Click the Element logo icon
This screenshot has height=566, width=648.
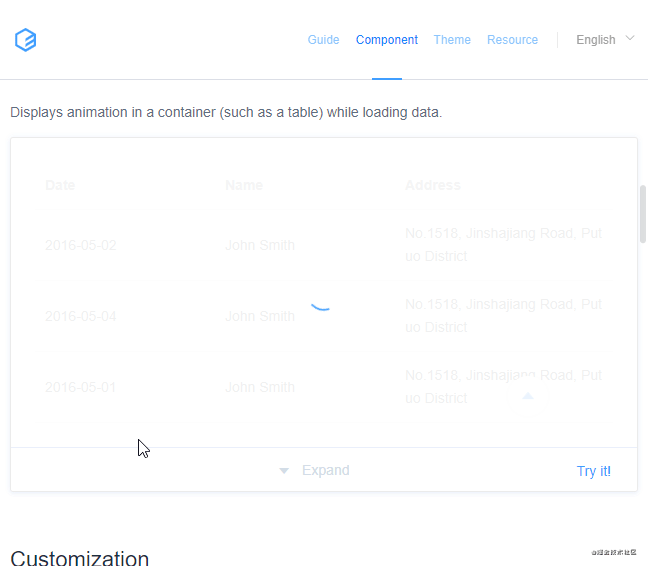tap(25, 40)
